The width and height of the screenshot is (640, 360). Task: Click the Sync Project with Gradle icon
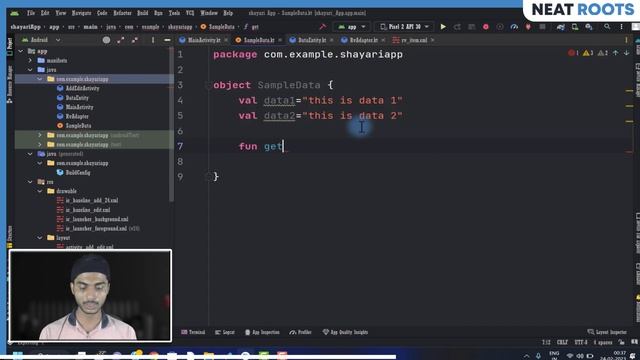tap(560, 27)
